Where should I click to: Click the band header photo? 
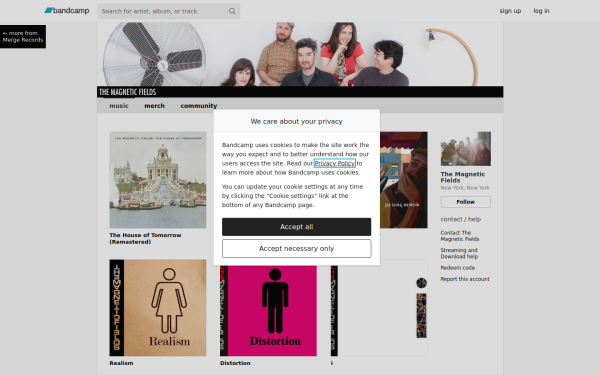click(300, 54)
